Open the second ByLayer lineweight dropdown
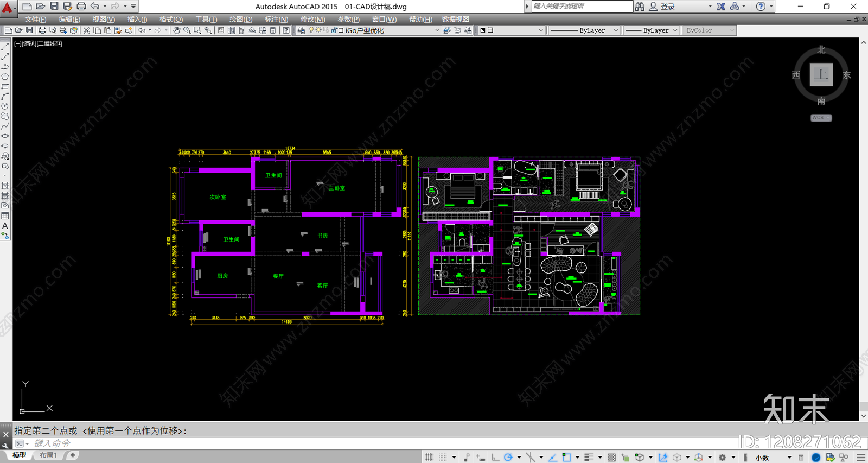Viewport: 868px width, 463px height. tap(652, 30)
